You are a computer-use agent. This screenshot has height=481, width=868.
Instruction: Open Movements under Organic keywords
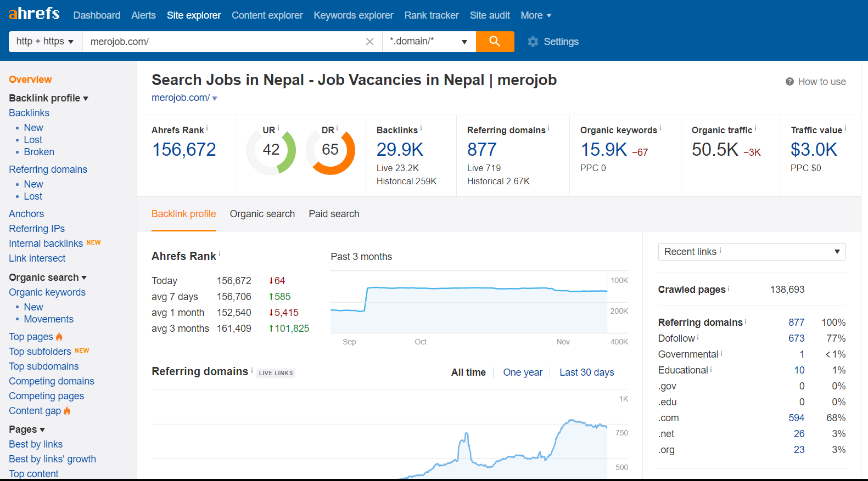click(48, 319)
